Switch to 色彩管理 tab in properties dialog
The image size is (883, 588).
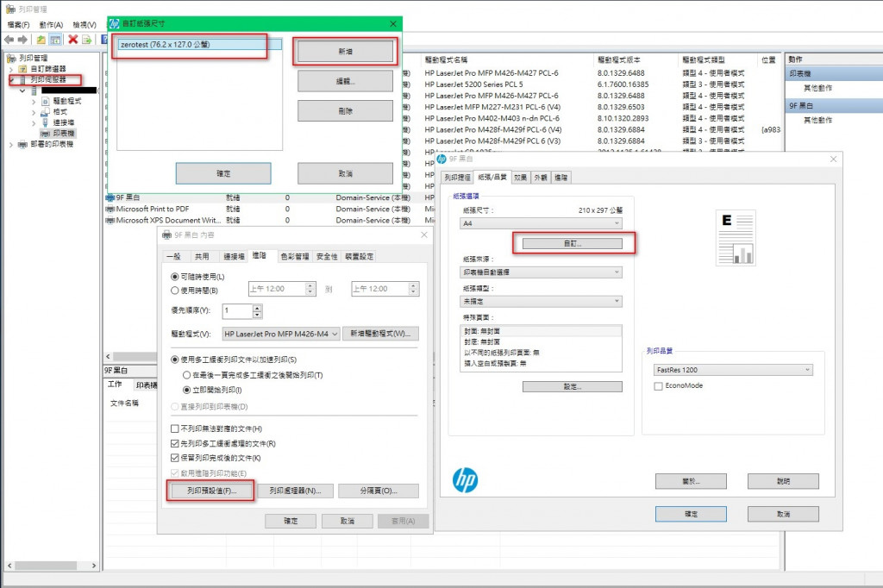pyautogui.click(x=295, y=256)
